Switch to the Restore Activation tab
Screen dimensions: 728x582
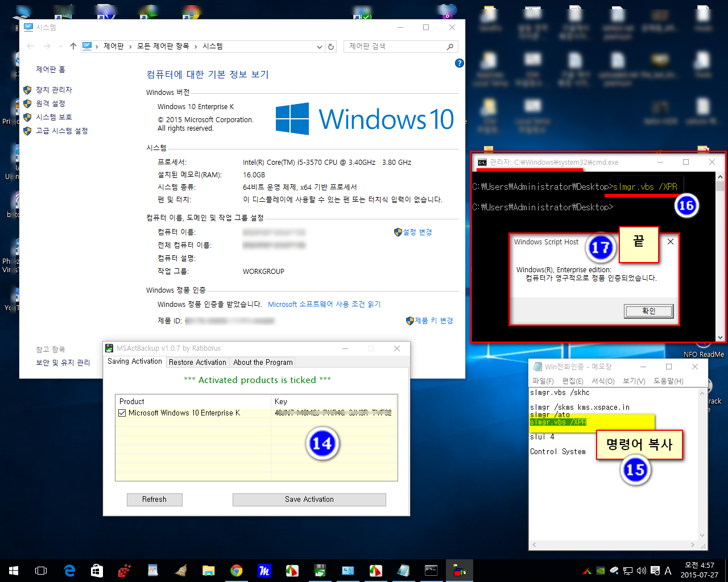click(197, 362)
